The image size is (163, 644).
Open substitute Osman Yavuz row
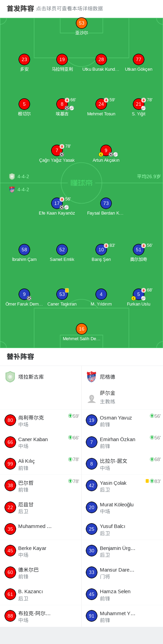point(122,421)
